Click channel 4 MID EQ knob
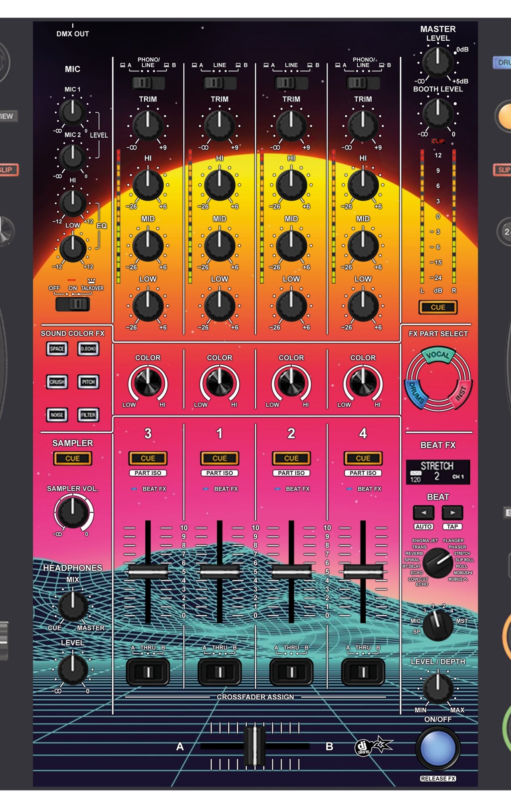 click(x=363, y=245)
